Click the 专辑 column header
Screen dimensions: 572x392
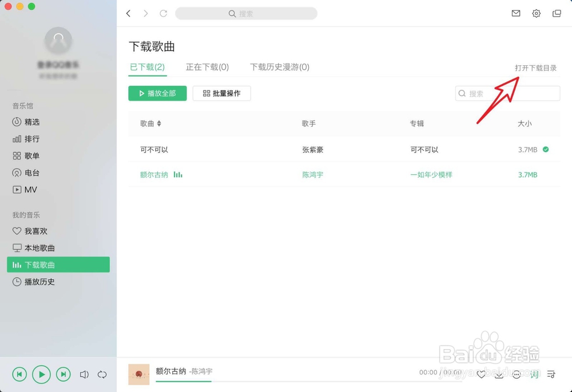(416, 123)
